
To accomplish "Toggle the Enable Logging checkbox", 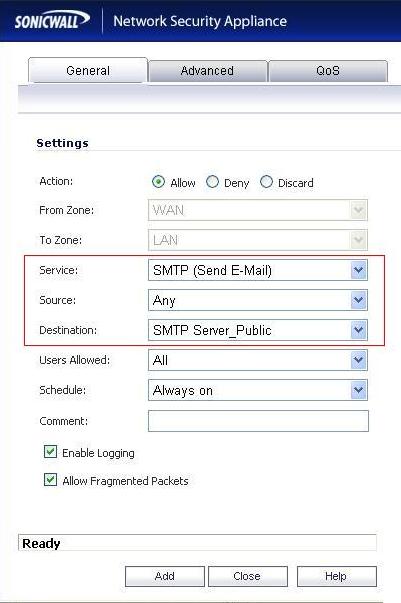I will point(50,452).
